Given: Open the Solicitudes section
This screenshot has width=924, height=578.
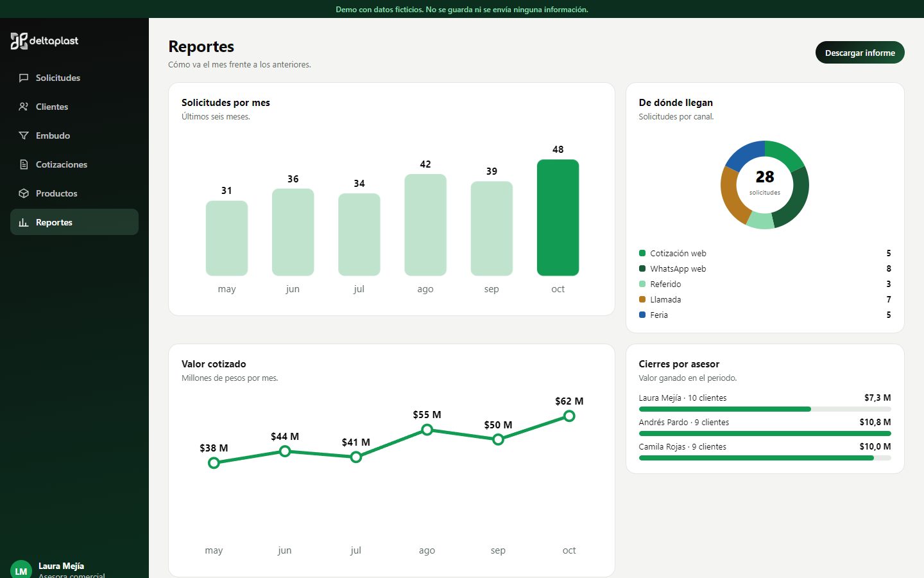Looking at the screenshot, I should (74, 78).
